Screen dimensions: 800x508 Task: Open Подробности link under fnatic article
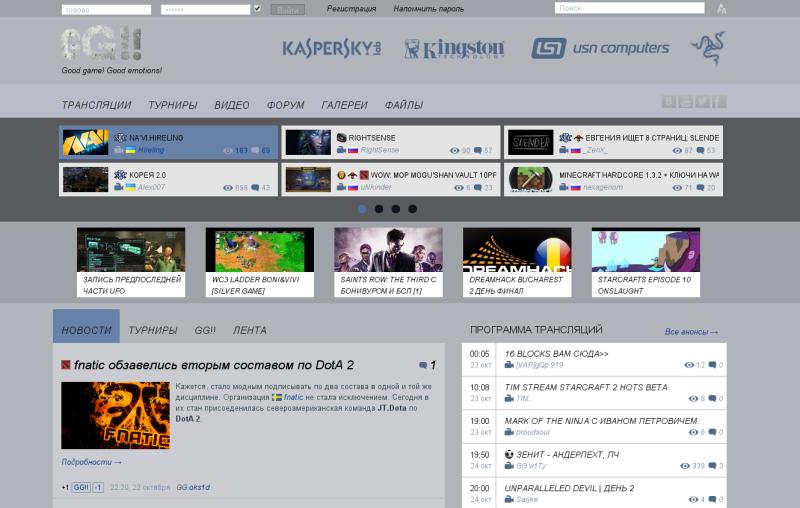(x=91, y=462)
